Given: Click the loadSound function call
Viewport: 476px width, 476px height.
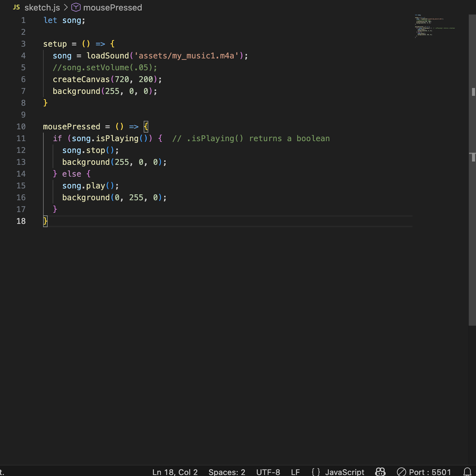Looking at the screenshot, I should click(x=108, y=56).
